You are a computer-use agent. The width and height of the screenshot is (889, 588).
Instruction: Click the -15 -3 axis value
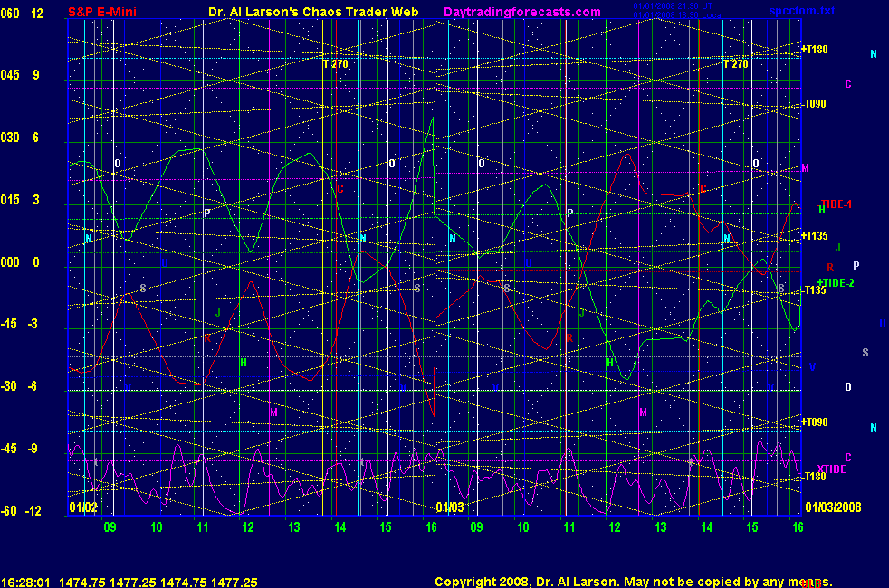click(21, 324)
